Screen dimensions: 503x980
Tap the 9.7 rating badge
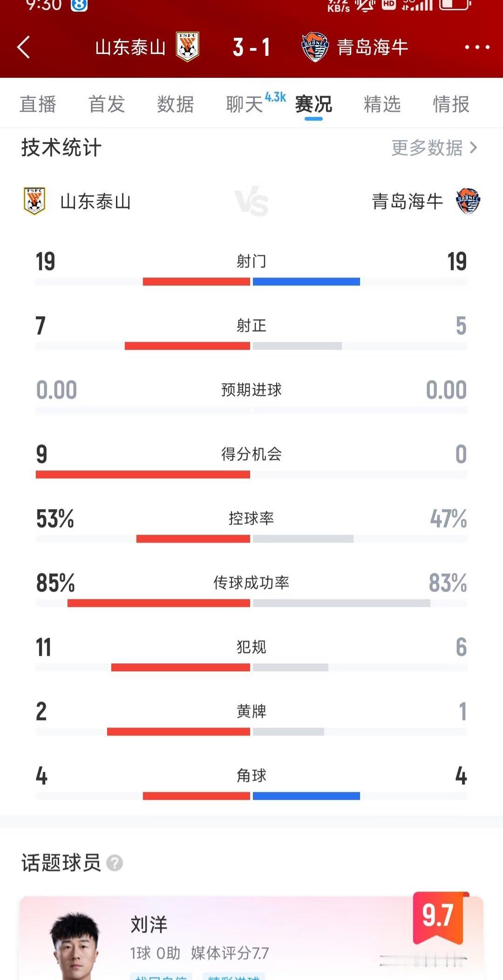438,918
